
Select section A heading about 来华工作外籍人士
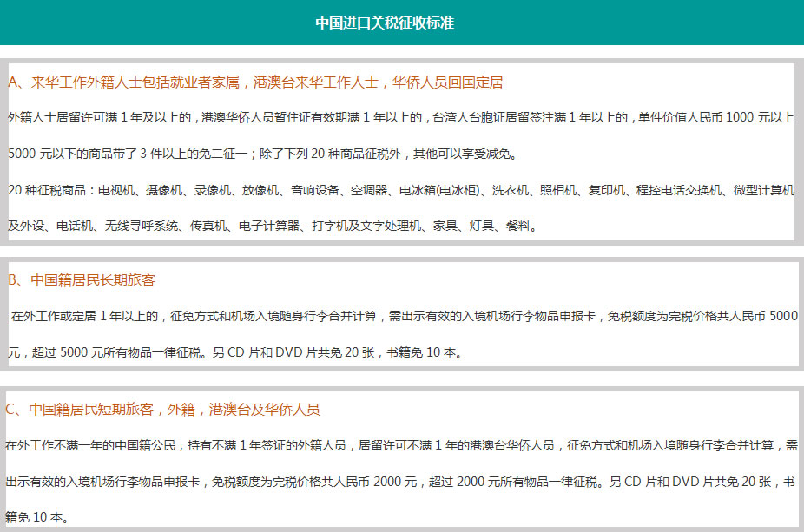point(254,82)
